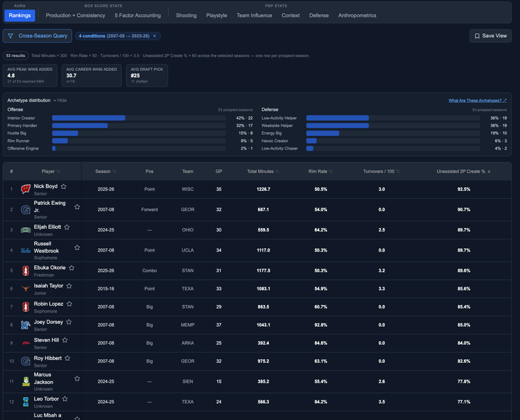Screen dimensions: 520x420
Task: Click the 53 results badge
Action: coord(16,55)
